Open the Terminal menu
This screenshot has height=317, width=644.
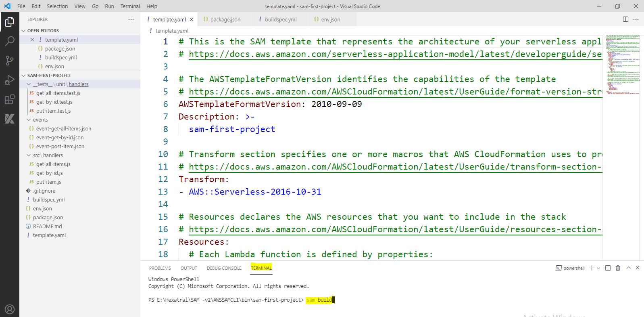(130, 6)
